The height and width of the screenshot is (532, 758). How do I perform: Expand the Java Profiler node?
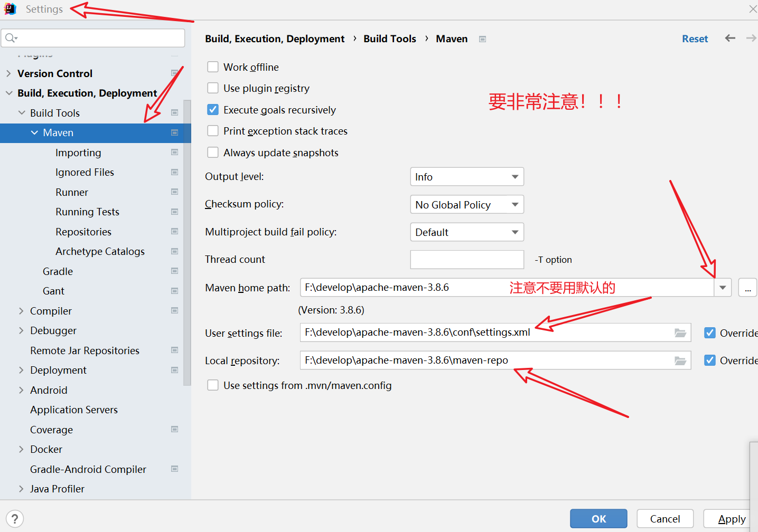tap(21, 489)
